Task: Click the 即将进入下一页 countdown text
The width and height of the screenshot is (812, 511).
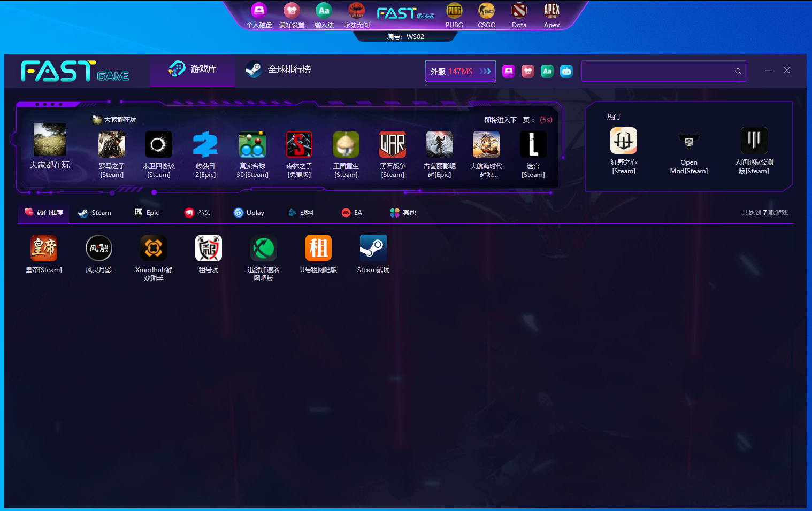Action: (518, 120)
